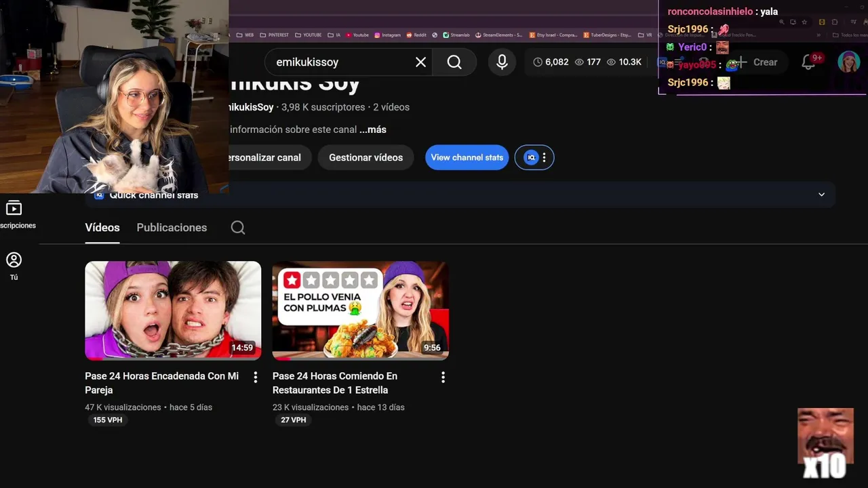This screenshot has height=488, width=868.
Task: Click title Pase 24 Horas Encadenada Con Mi Pareja
Action: point(161,383)
